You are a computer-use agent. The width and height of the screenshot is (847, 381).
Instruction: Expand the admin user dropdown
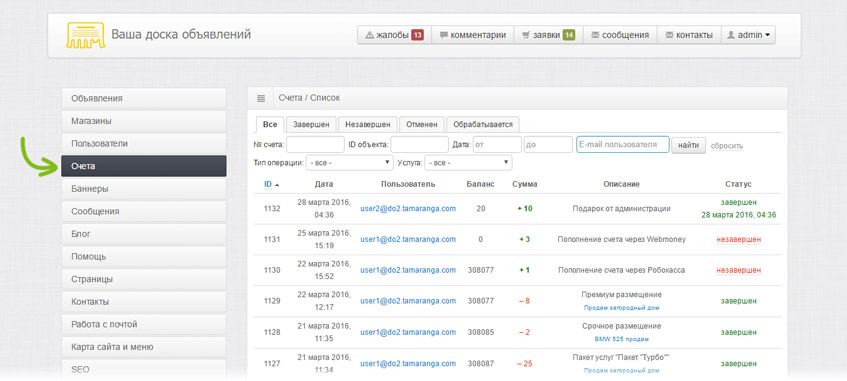(748, 35)
